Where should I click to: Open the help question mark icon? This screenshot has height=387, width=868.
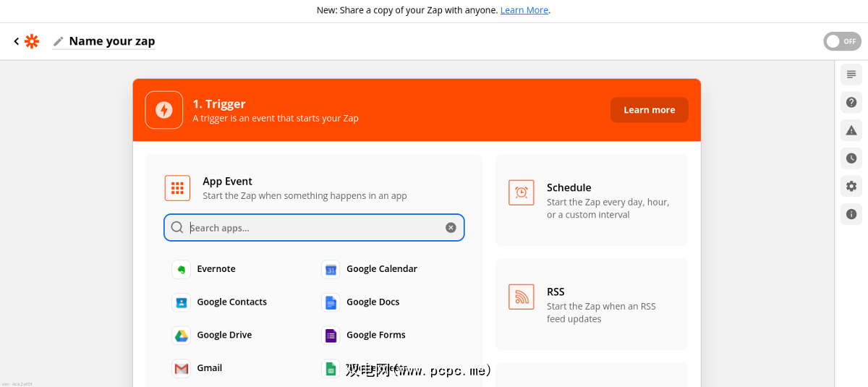pos(851,103)
